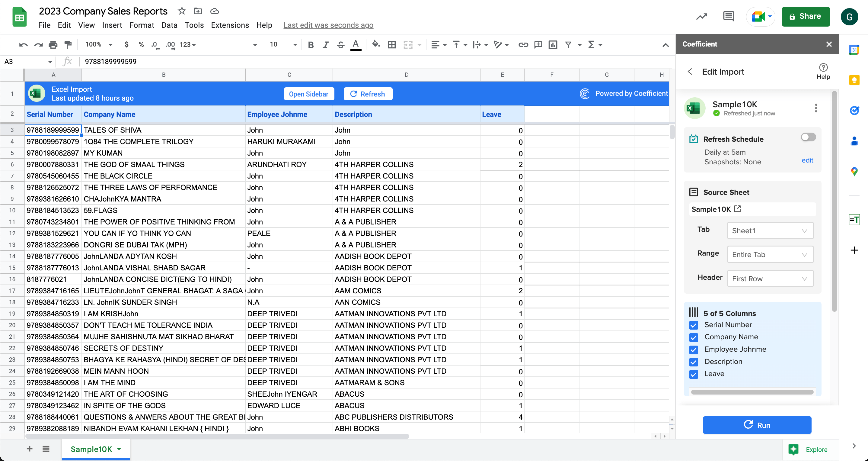Open the cell borders tool

point(391,44)
